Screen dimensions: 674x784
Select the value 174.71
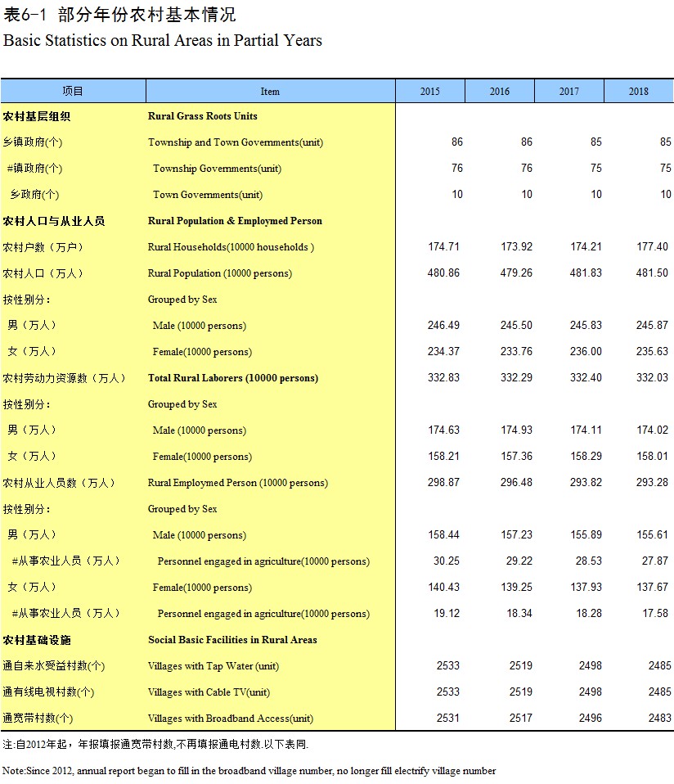point(443,246)
